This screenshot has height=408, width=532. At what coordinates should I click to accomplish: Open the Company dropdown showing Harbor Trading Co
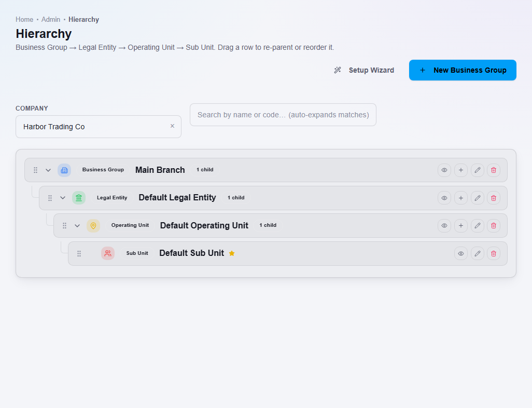pyautogui.click(x=99, y=127)
